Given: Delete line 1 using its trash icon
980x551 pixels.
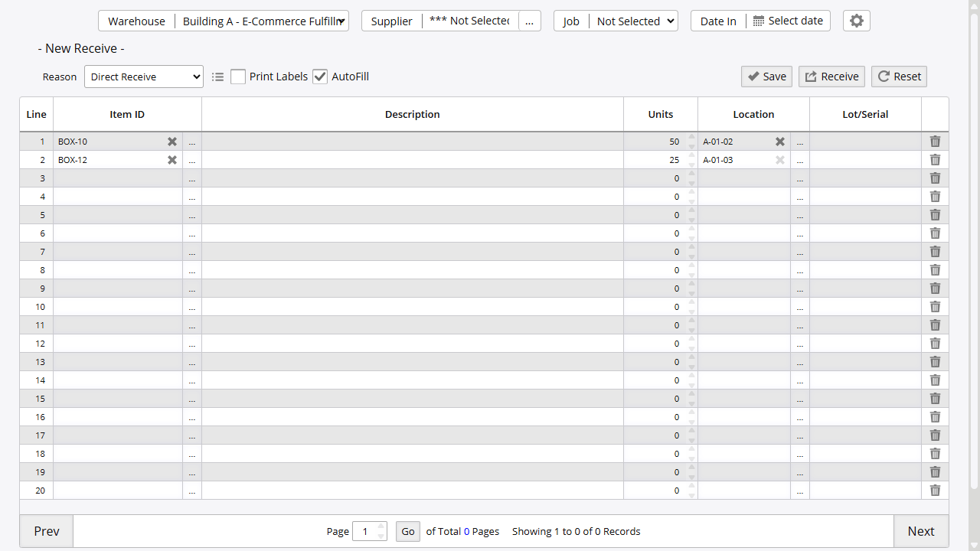Looking at the screenshot, I should point(935,141).
